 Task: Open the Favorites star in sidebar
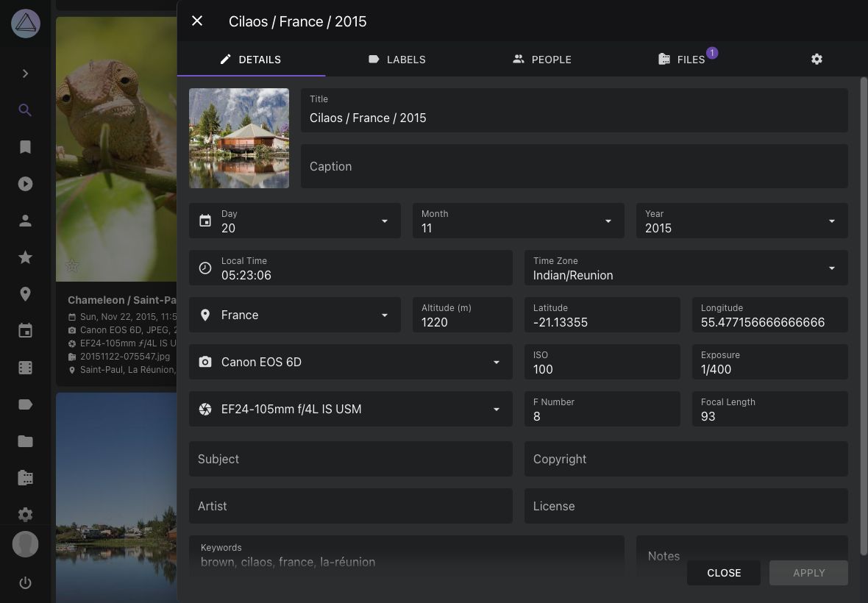pos(25,257)
